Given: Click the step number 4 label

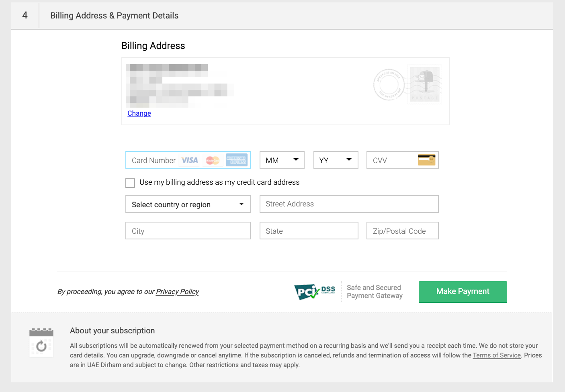Looking at the screenshot, I should point(25,15).
